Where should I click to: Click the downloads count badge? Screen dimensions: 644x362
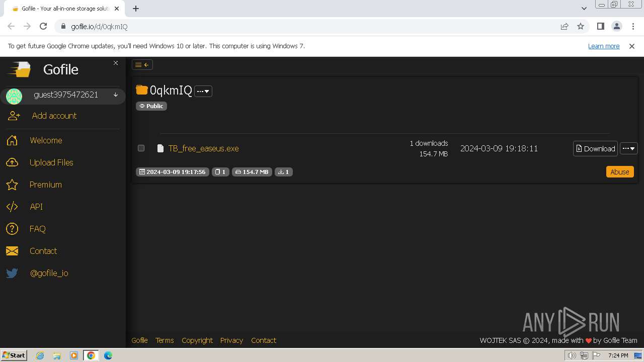click(x=284, y=172)
